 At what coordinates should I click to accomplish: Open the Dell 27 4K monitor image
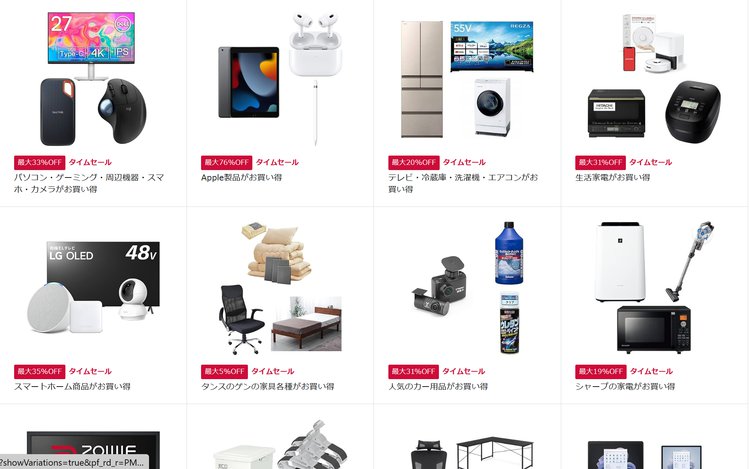pyautogui.click(x=91, y=46)
